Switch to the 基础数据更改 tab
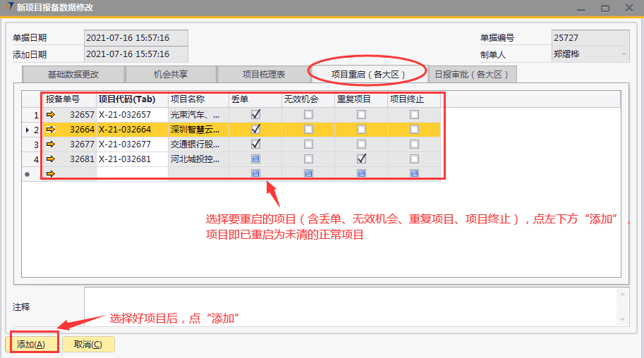The width and height of the screenshot is (644, 358). pyautogui.click(x=73, y=74)
